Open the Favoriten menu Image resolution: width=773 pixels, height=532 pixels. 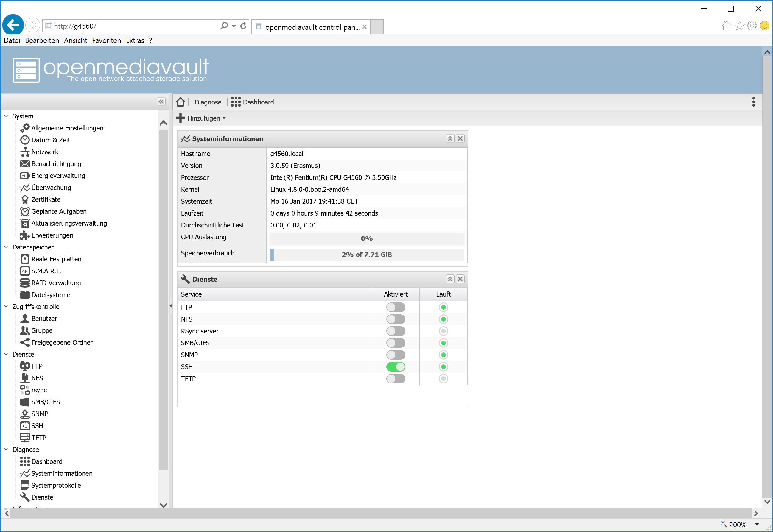[107, 41]
